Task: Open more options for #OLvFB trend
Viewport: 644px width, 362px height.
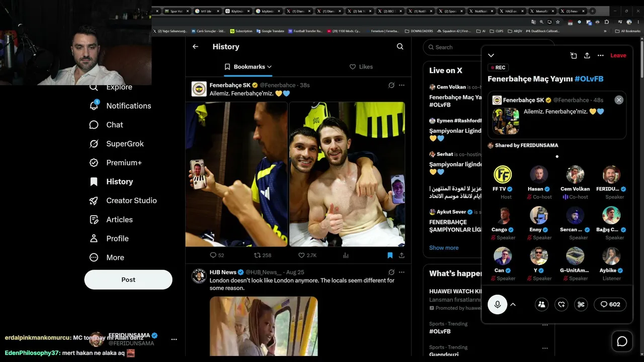Action: point(545,325)
